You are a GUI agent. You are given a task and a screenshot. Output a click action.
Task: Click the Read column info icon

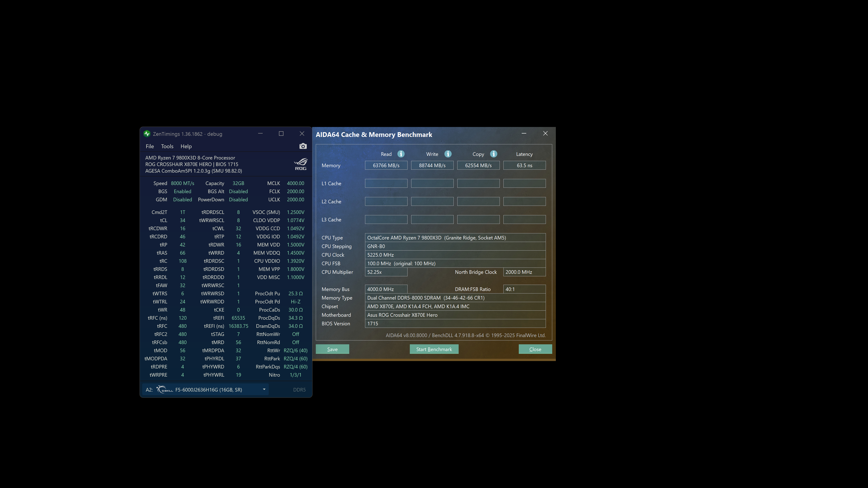(x=401, y=154)
